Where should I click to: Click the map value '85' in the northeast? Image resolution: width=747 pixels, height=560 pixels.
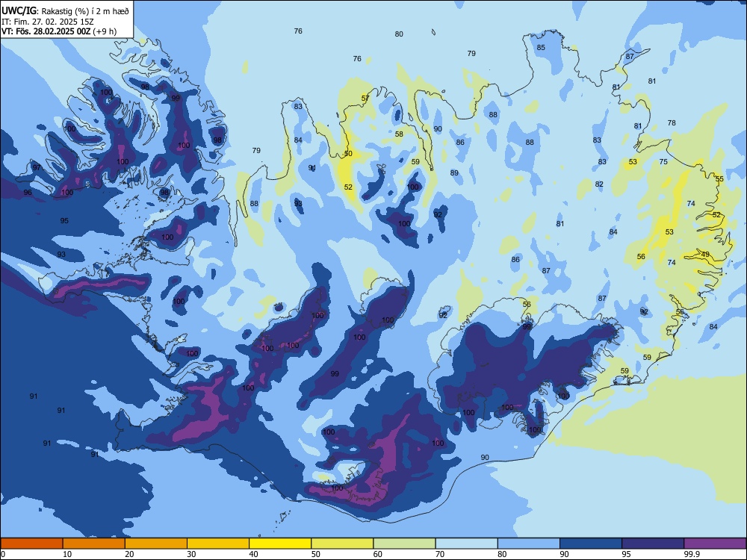[541, 48]
